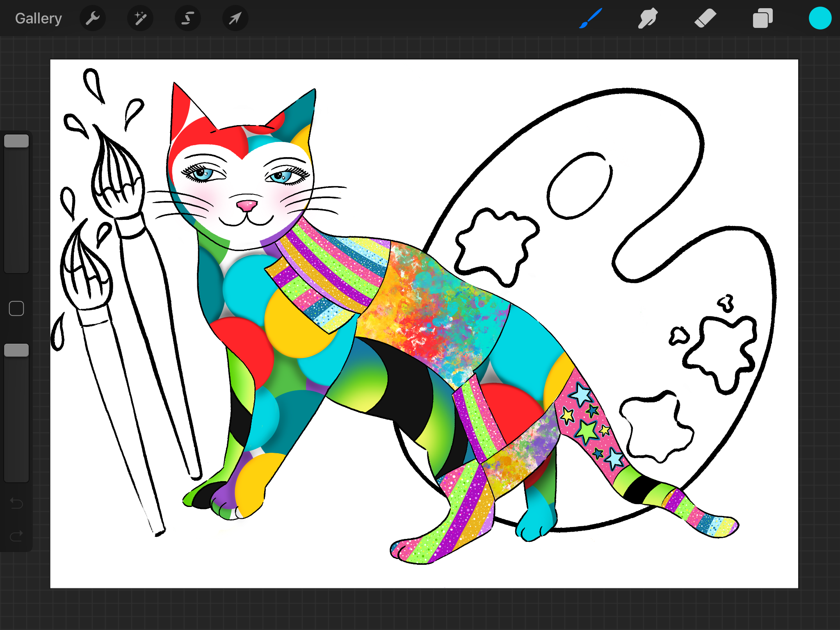
Task: Click the brush opacity slider handle
Action: [x=16, y=350]
